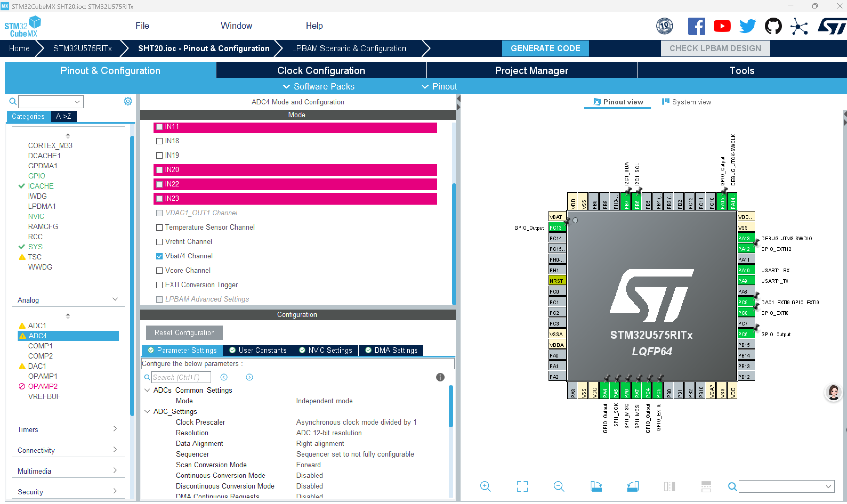Click the info icon in Parameter Settings
The image size is (847, 504).
tap(440, 377)
